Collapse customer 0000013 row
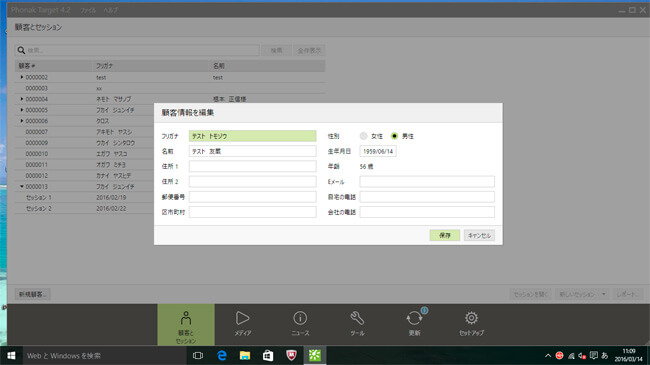The height and width of the screenshot is (365, 650). [22, 187]
